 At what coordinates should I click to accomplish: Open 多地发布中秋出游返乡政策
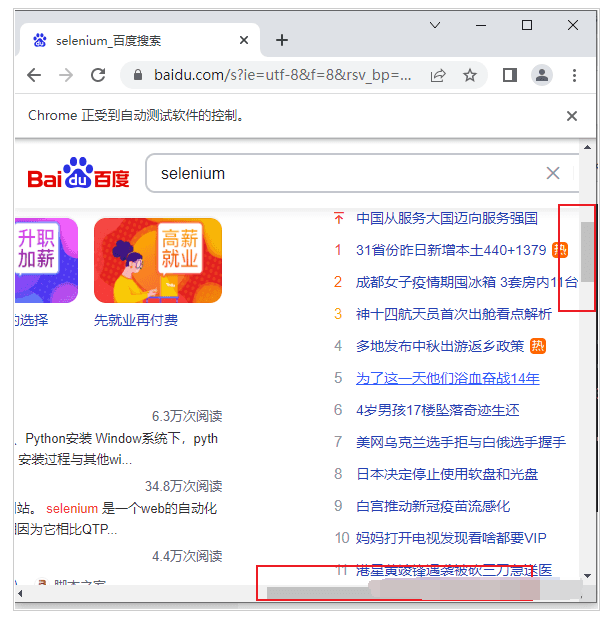tap(440, 346)
